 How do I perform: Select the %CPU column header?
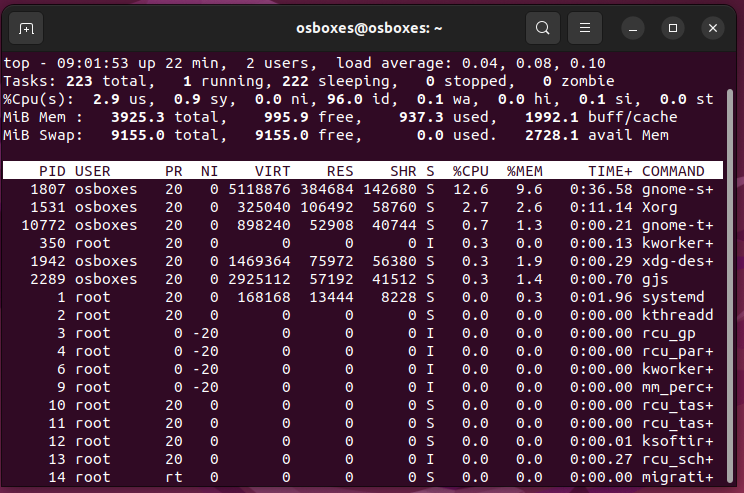[x=470, y=171]
